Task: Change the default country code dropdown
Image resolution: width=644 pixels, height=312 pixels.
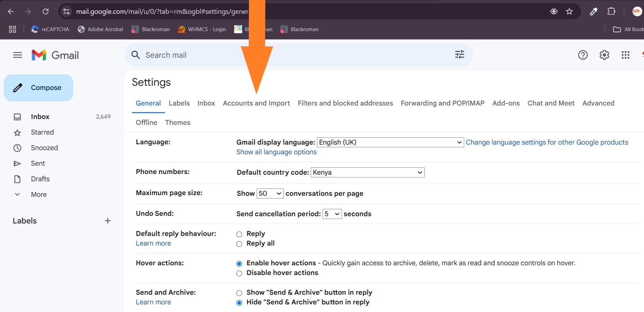Action: 367,172
